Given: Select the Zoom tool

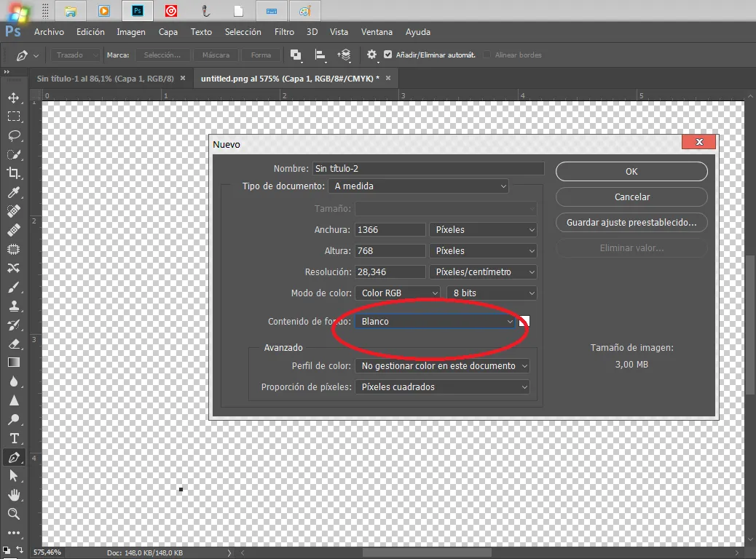Looking at the screenshot, I should click(x=14, y=514).
